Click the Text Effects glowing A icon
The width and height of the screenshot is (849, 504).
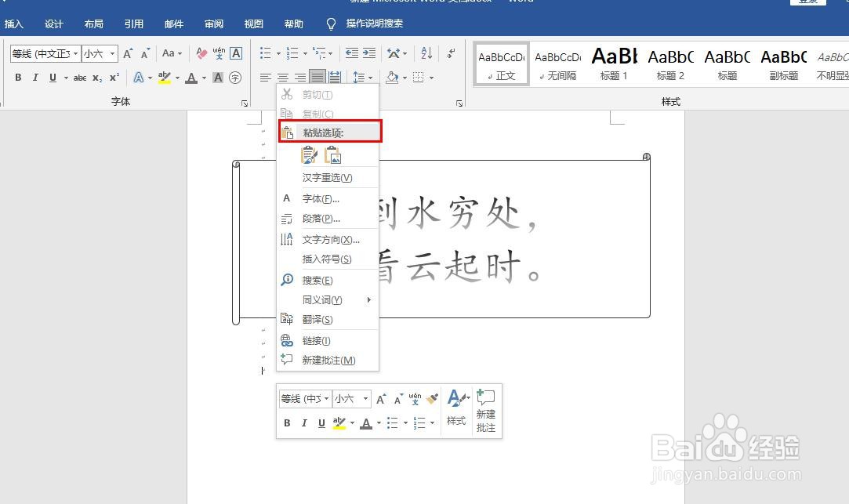click(139, 78)
